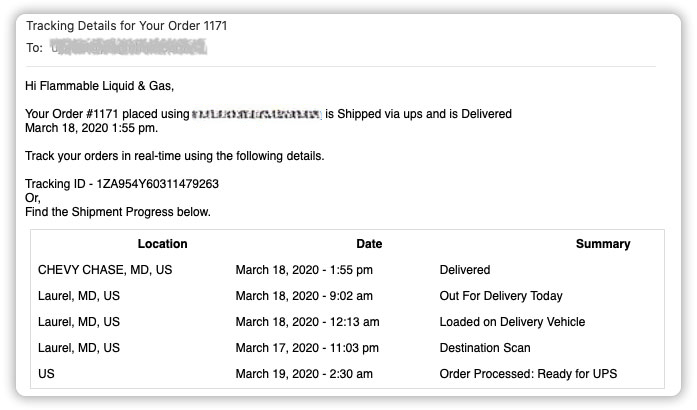Click the Delivered summary cell
Screen dimensions: 697x410
(x=465, y=270)
